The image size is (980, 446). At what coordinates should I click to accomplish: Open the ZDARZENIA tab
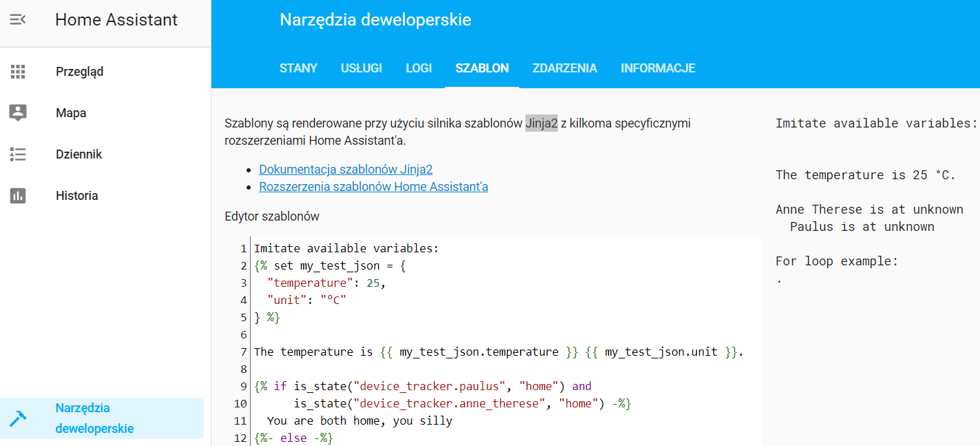point(565,68)
